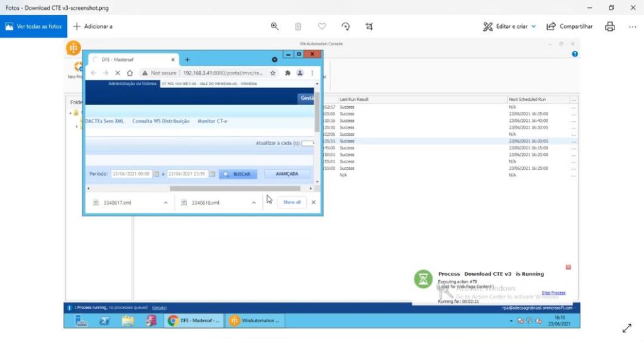The image size is (644, 343).
Task: Click the downloaded file 3340617.xml
Action: pos(117,203)
